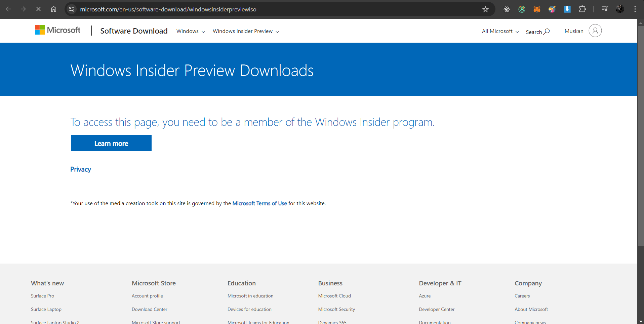Open the Surface Pro footer link

tap(42, 296)
